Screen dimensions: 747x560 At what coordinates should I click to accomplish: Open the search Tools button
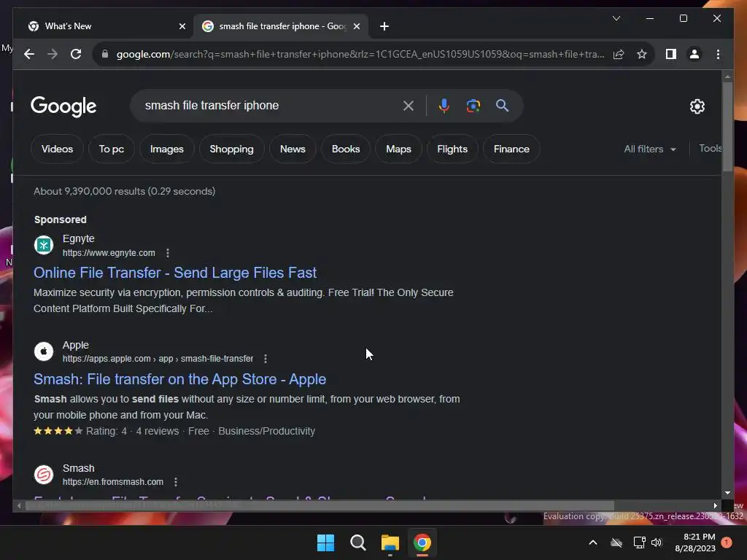(x=710, y=149)
